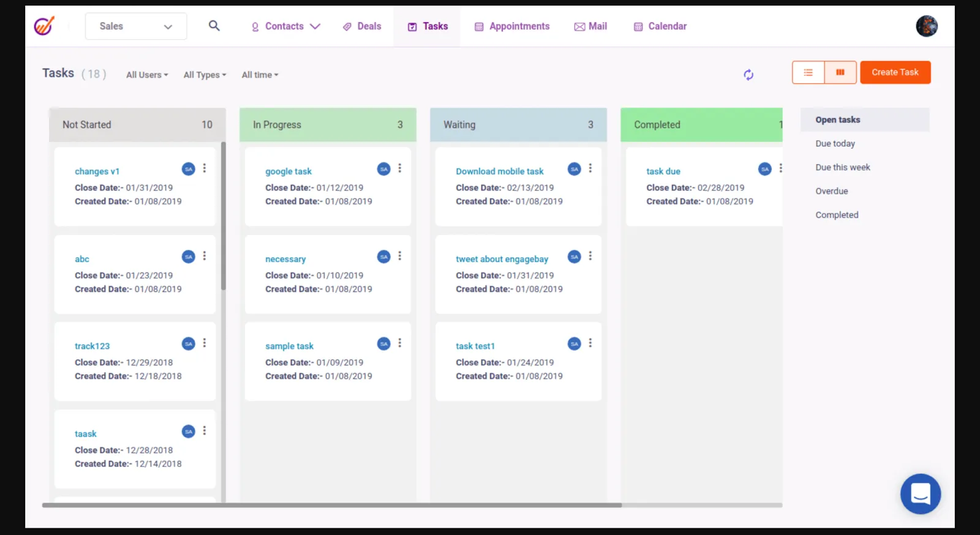Open the taask task link
The height and width of the screenshot is (535, 980).
86,433
